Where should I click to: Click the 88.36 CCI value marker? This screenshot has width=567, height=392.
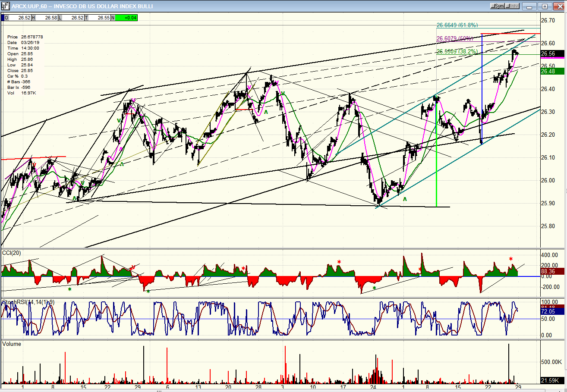[551, 271]
